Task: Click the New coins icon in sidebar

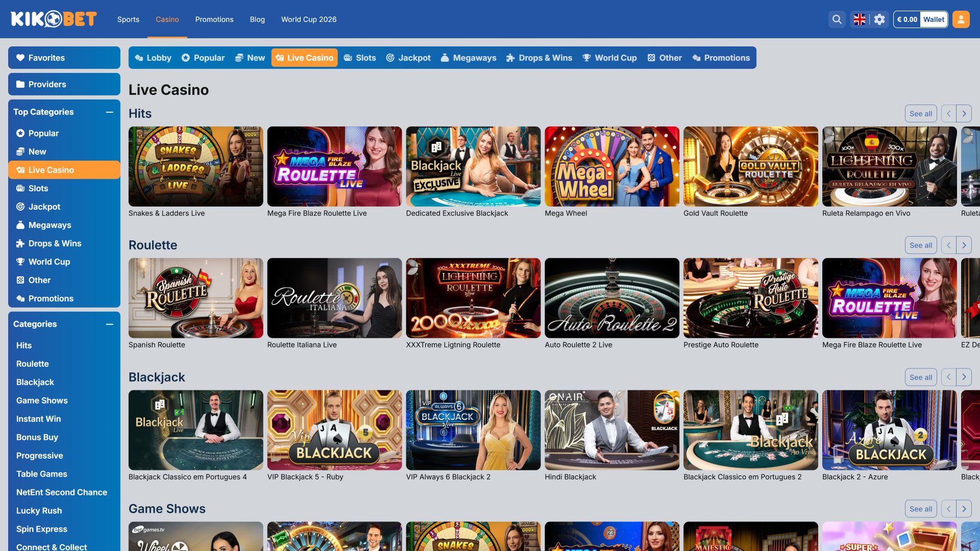Action: click(x=20, y=152)
